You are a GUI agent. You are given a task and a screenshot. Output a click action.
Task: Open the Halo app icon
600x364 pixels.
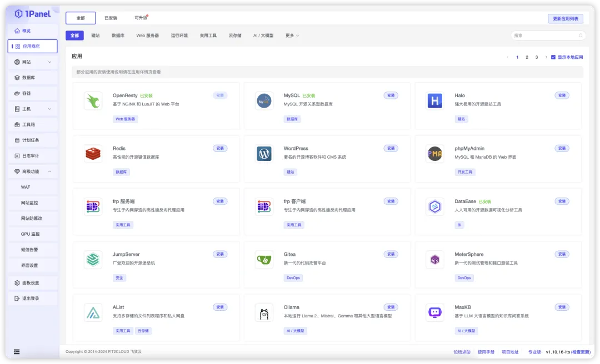click(434, 101)
